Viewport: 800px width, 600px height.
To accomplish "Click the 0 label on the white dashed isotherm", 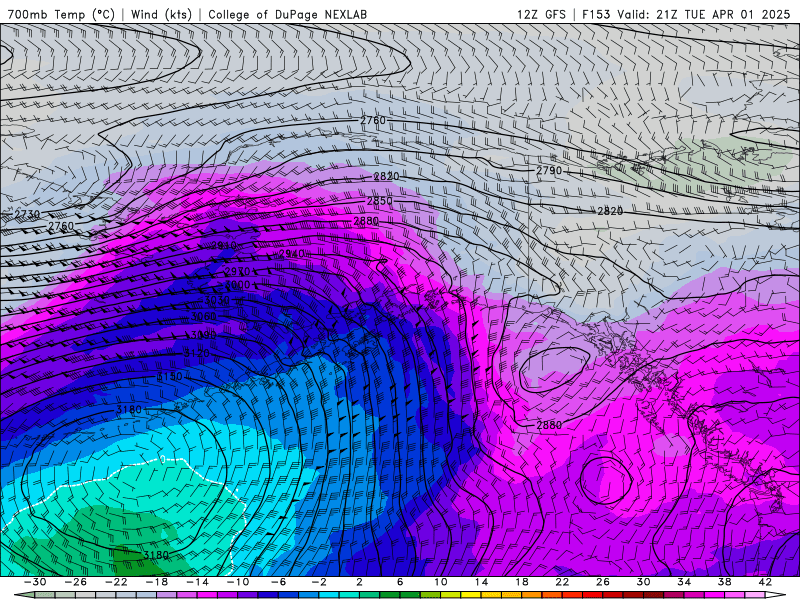I will [x=163, y=460].
